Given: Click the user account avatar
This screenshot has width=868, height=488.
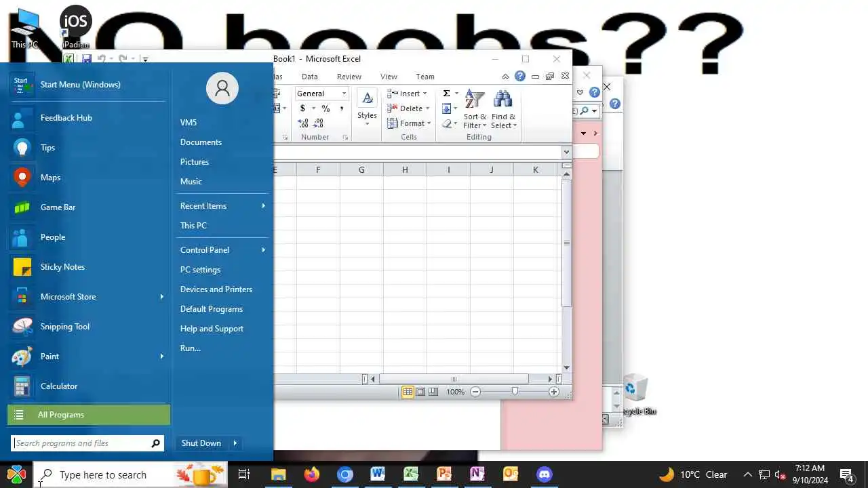Looking at the screenshot, I should (x=222, y=88).
